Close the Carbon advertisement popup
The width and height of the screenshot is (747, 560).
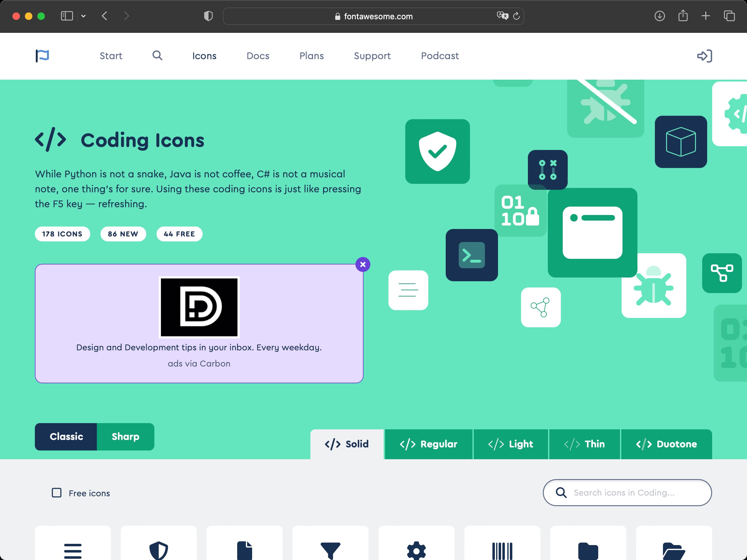(x=363, y=264)
